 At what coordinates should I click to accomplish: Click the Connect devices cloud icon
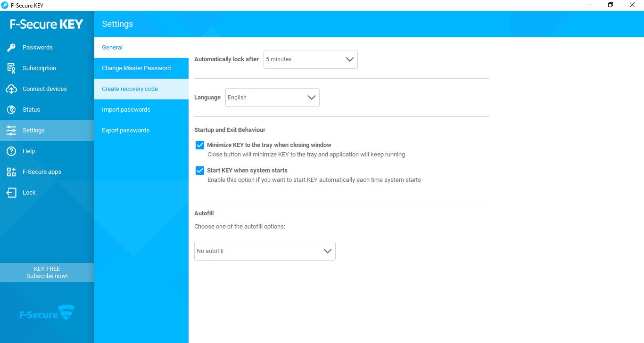11,89
